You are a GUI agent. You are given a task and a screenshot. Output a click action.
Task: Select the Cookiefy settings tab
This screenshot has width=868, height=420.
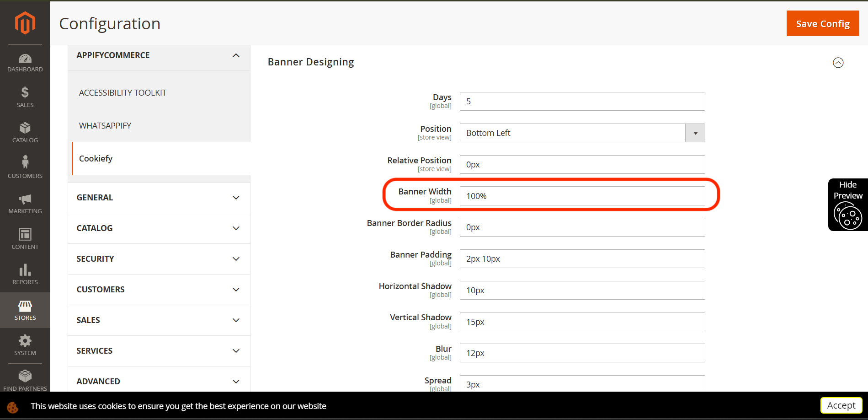[x=161, y=159]
